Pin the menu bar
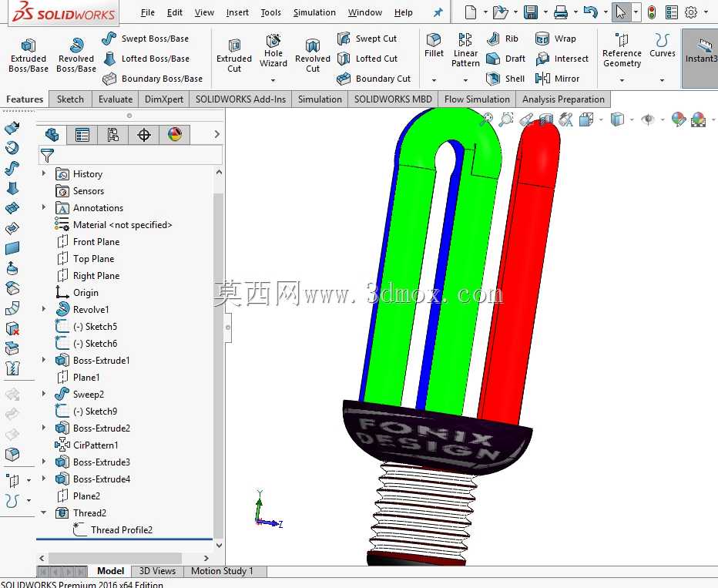718x588 pixels. 438,12
